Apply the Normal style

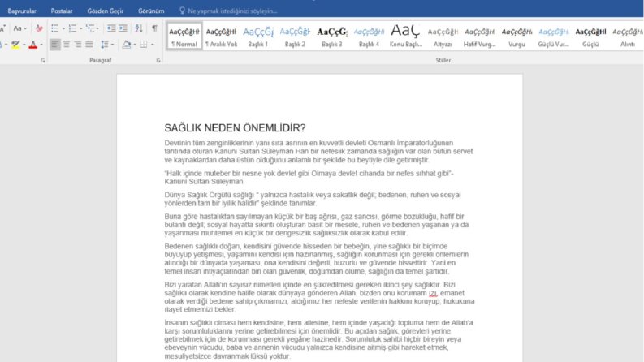coord(184,36)
